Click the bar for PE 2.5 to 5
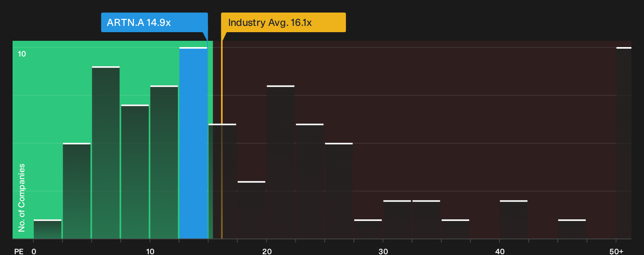The image size is (644, 255). coord(77,191)
